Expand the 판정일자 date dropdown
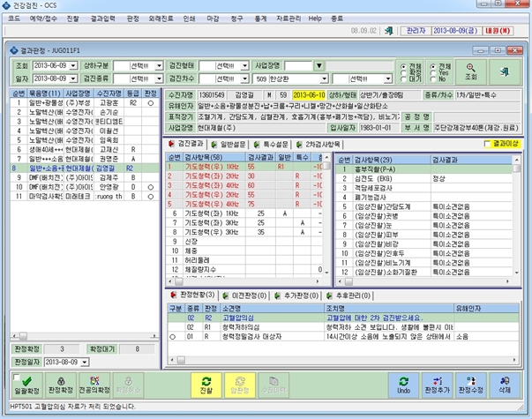532x419 pixels. tap(85, 363)
